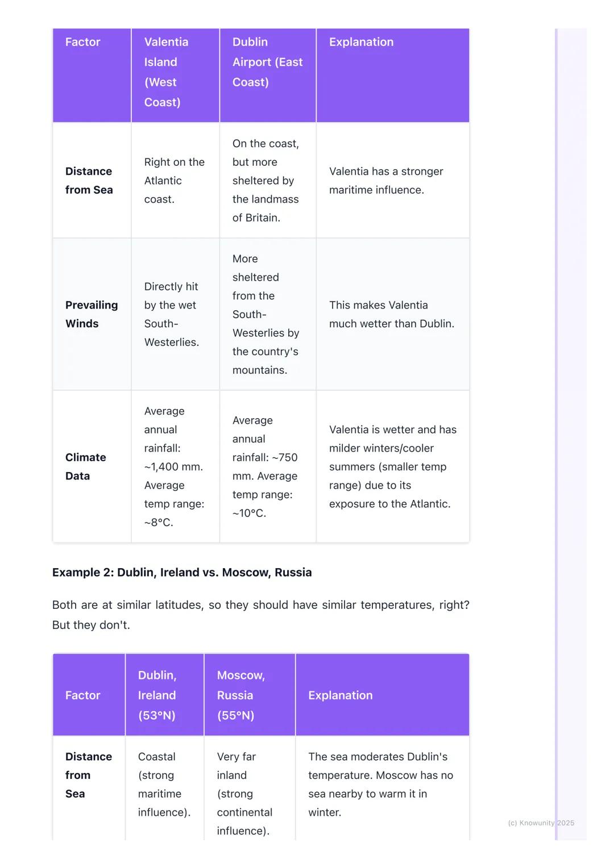614x868 pixels.
Task: Click the 'Coastal (strong maritime influence)' cell
Action: 164,784
